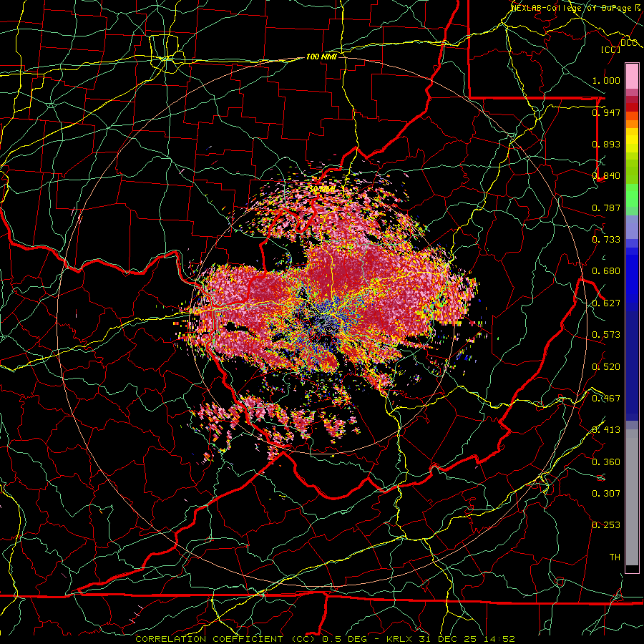This screenshot has width=644, height=644.
Task: Select the 0.573 scale value
Action: point(606,334)
